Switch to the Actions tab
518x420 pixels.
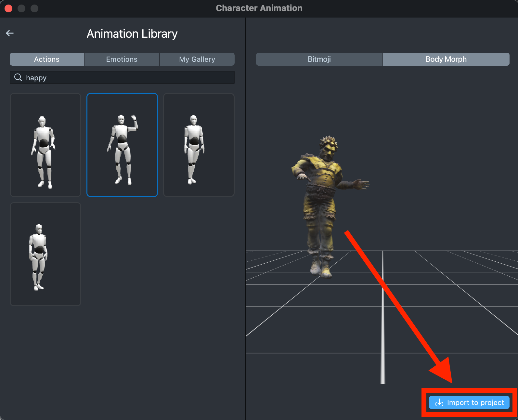(47, 59)
